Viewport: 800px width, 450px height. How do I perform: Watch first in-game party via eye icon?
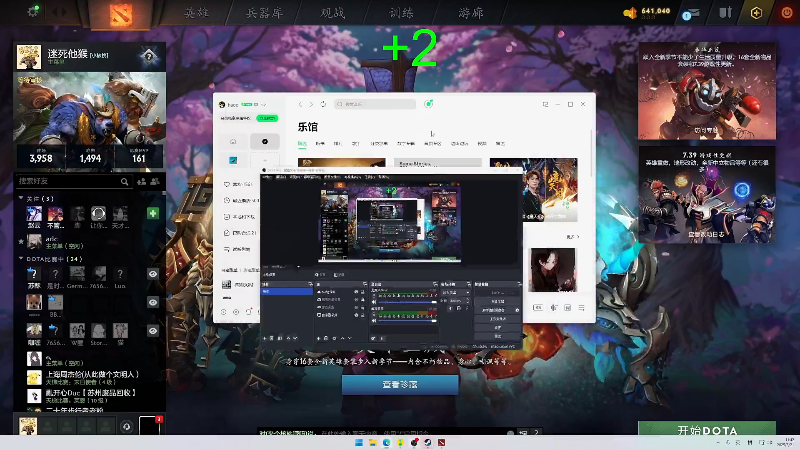click(153, 274)
